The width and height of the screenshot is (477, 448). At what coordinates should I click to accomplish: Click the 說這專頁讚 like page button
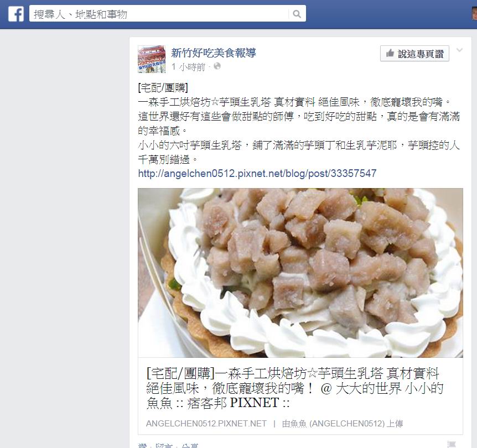(414, 54)
